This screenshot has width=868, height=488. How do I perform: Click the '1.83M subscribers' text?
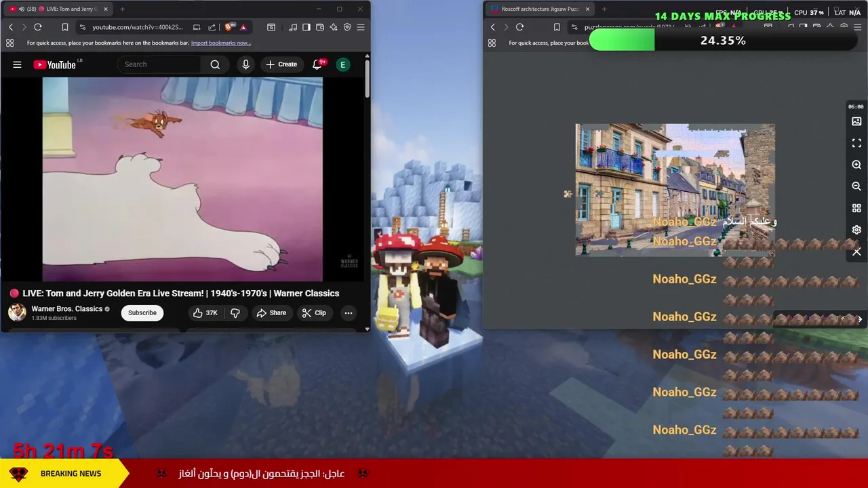tap(54, 318)
